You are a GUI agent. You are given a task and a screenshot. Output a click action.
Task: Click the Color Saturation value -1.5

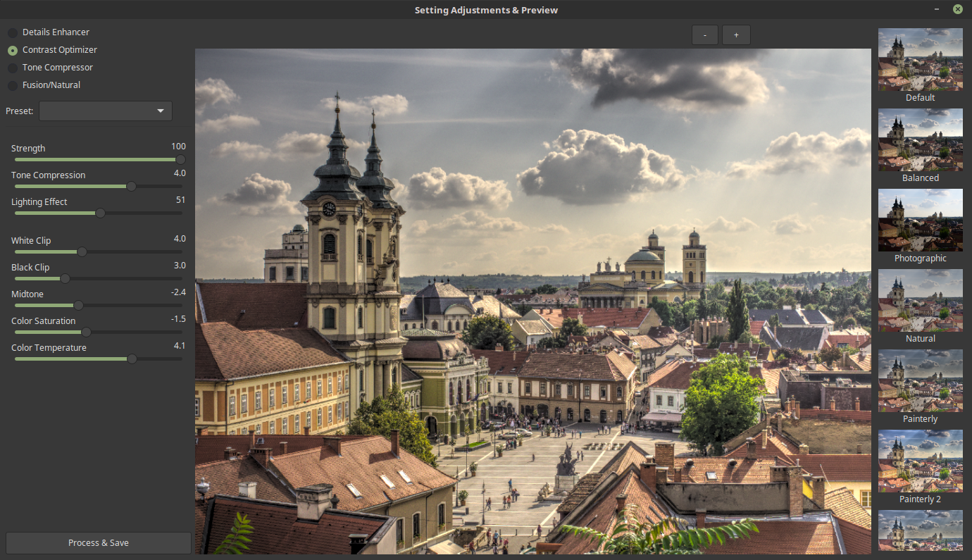pos(178,319)
